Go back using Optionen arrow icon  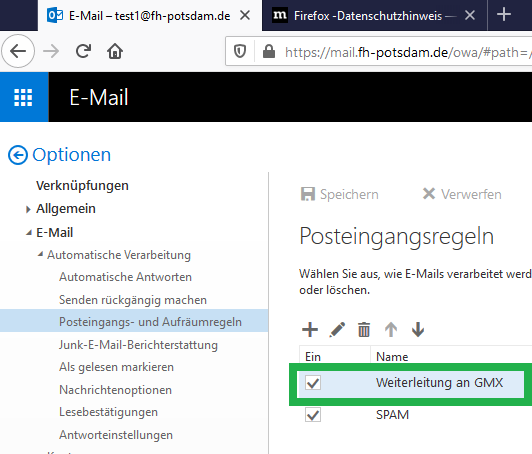(x=18, y=155)
